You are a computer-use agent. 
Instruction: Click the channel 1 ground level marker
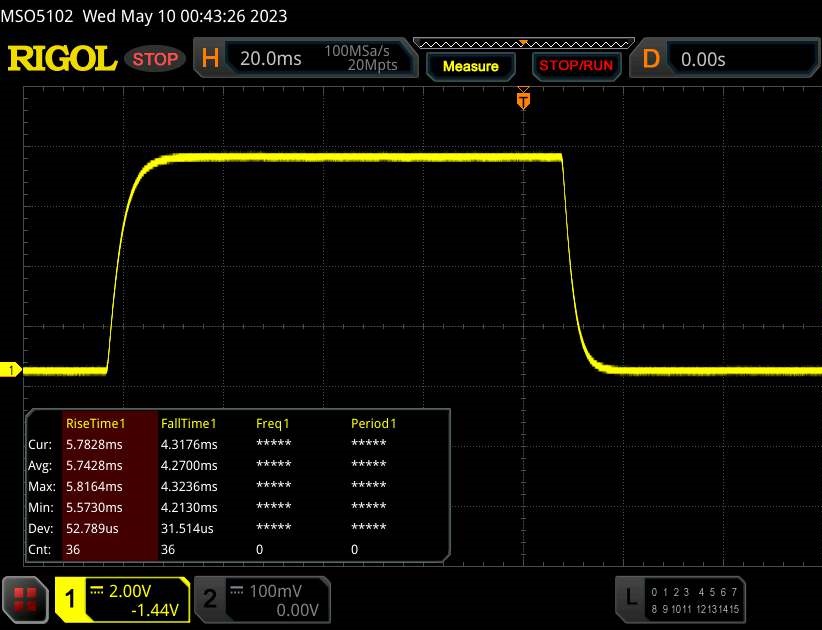(x=10, y=370)
